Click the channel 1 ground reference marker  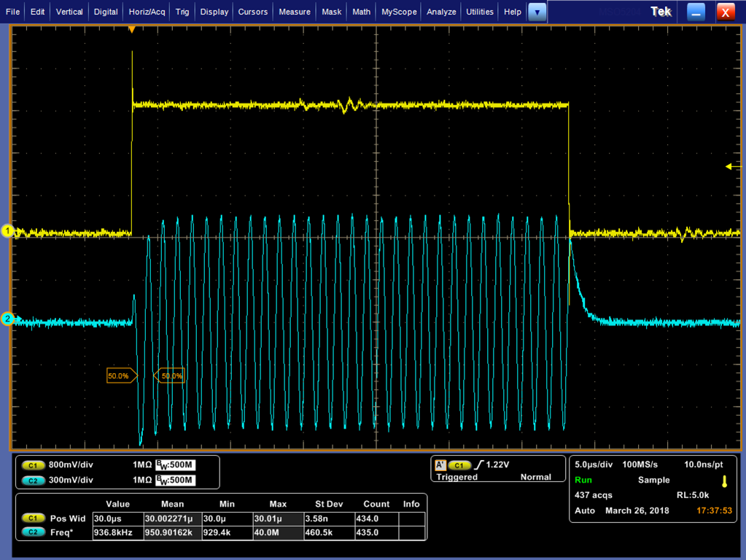(x=8, y=231)
